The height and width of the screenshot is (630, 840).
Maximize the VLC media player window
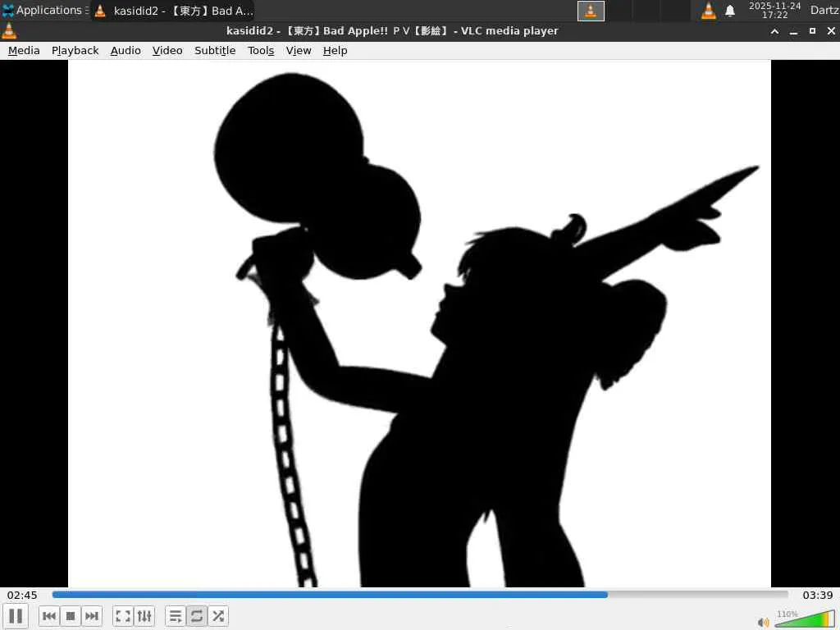tap(812, 31)
